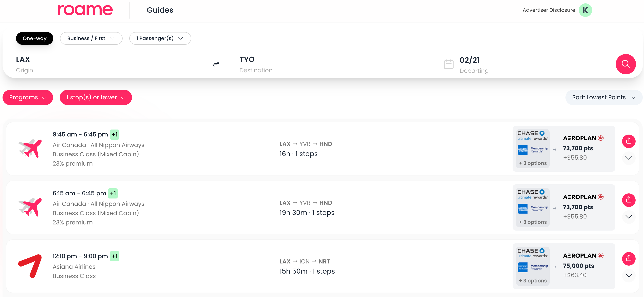Click the Aeroplan logo on the Asiana flight
Image resolution: width=644 pixels, height=297 pixels.
click(583, 256)
